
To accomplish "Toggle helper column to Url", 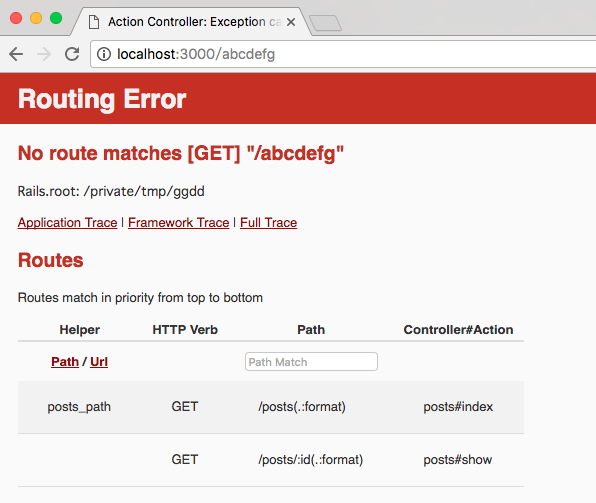I will point(99,362).
